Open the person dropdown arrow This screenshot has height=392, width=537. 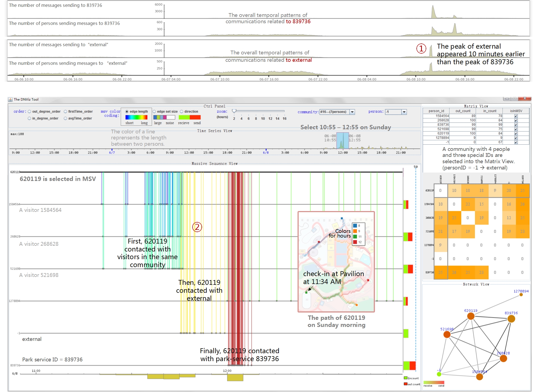(404, 112)
